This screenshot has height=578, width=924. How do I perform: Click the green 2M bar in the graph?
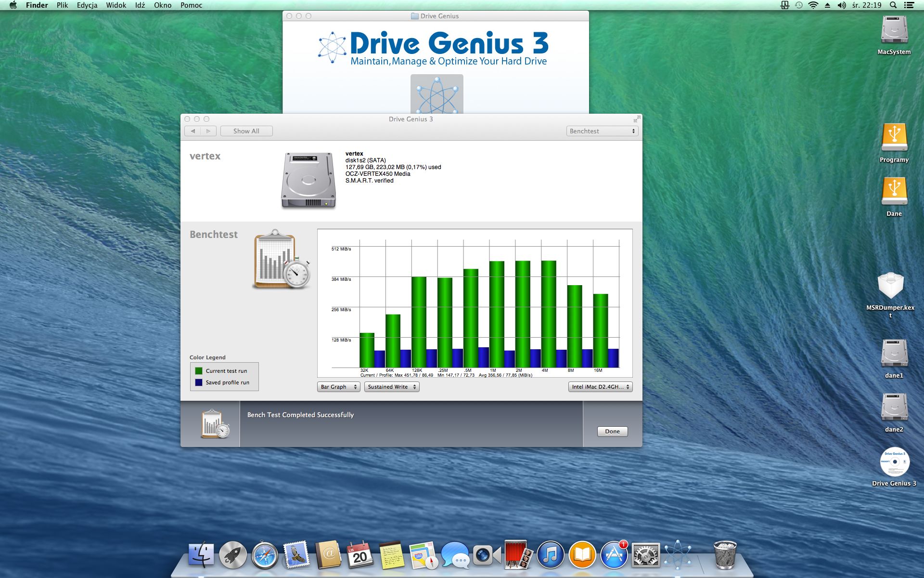pyautogui.click(x=523, y=314)
